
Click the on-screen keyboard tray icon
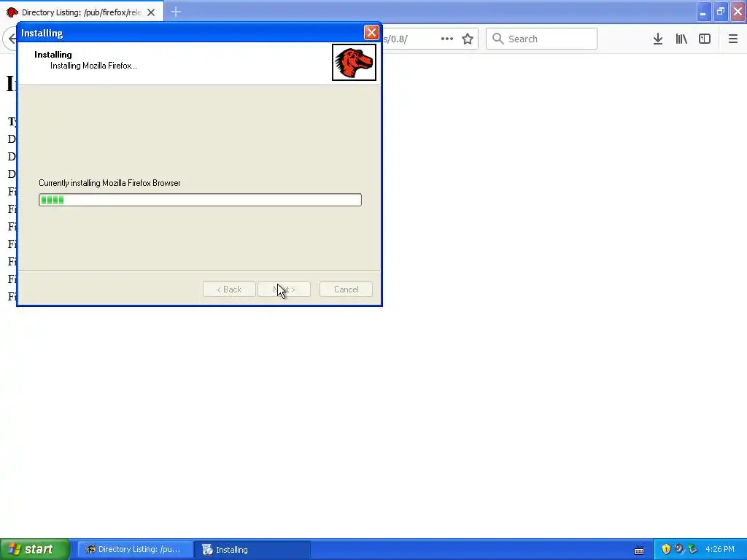[x=639, y=550]
